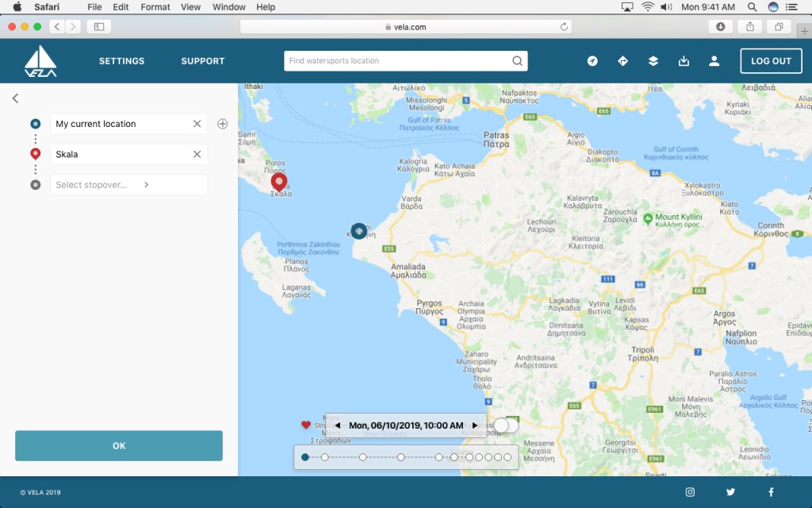Select the second marker on the timeline
This screenshot has height=508, width=812.
pos(325,457)
